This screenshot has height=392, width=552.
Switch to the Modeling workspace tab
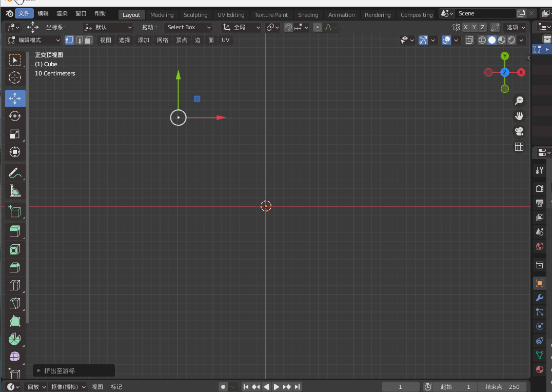(162, 15)
